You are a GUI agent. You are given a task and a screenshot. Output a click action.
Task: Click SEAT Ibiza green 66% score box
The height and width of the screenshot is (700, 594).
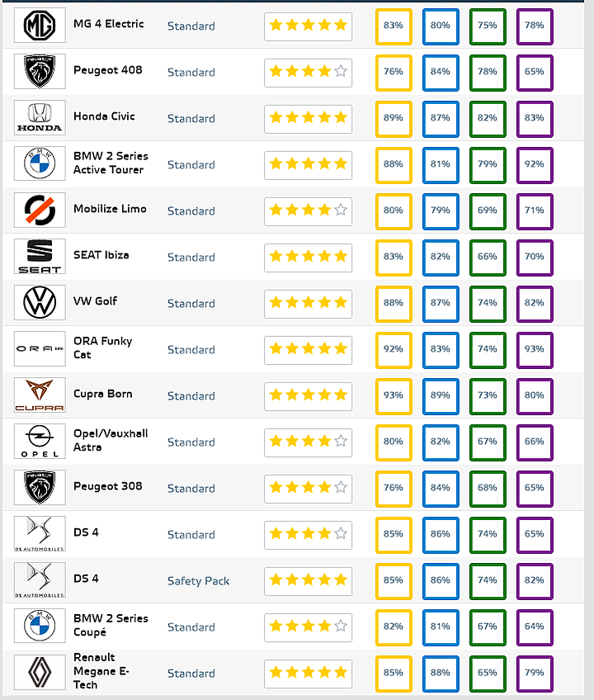[487, 257]
